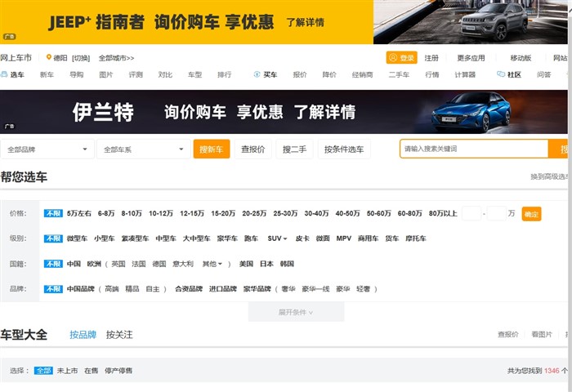Click the 确定 price confirm button
The width and height of the screenshot is (572, 392).
click(x=531, y=214)
